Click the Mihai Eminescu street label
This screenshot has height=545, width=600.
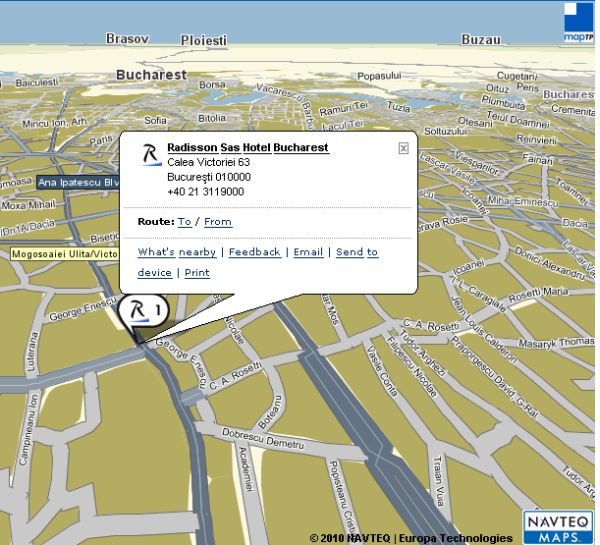523,201
